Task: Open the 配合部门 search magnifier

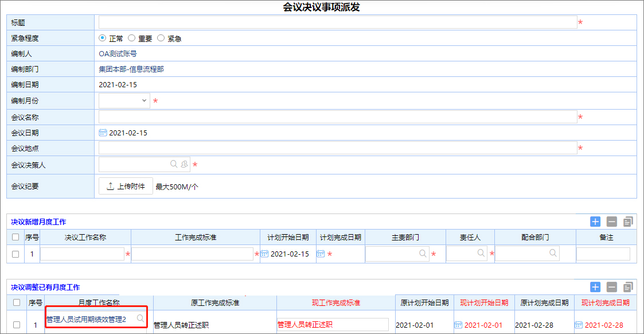Action: (x=553, y=253)
